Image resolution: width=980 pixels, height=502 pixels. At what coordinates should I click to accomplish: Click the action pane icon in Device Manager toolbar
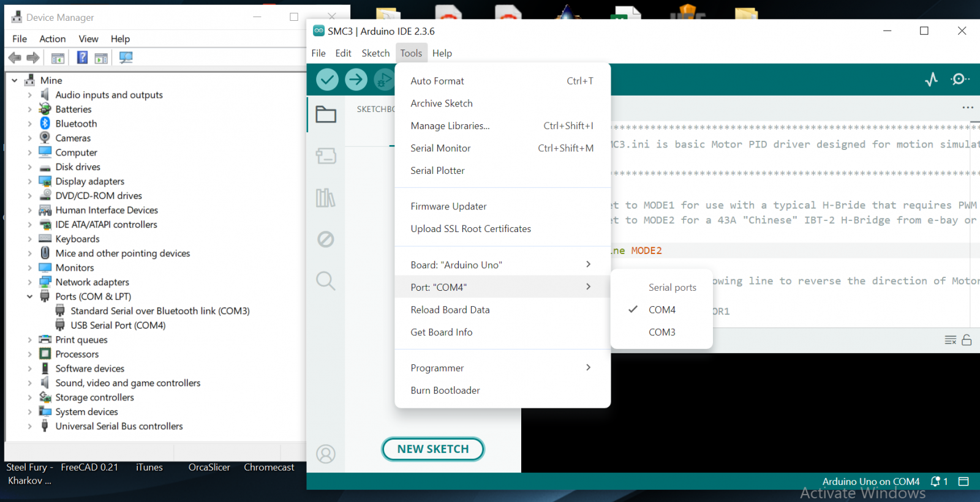(x=101, y=58)
